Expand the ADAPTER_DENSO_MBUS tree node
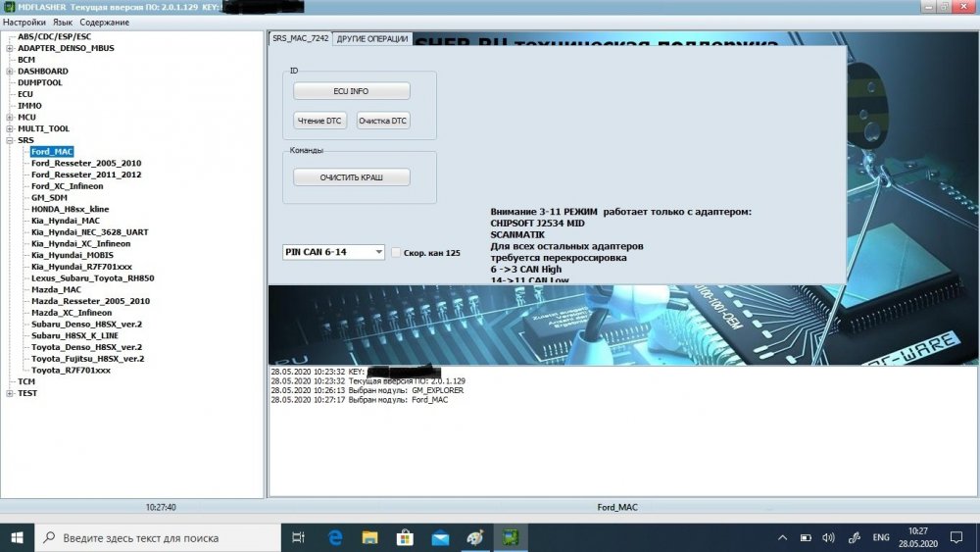 tap(10, 48)
